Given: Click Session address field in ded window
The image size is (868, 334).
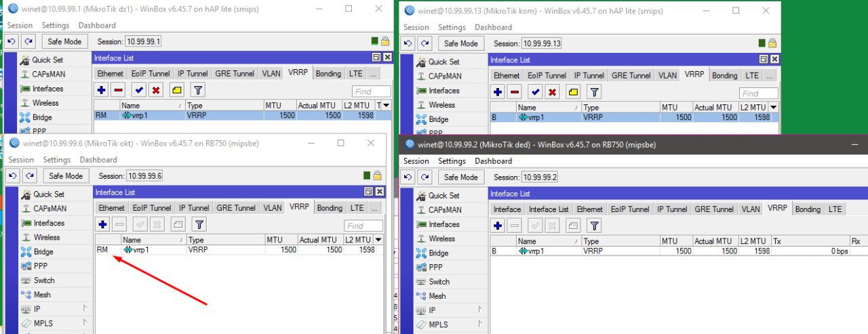Looking at the screenshot, I should click(x=540, y=178).
